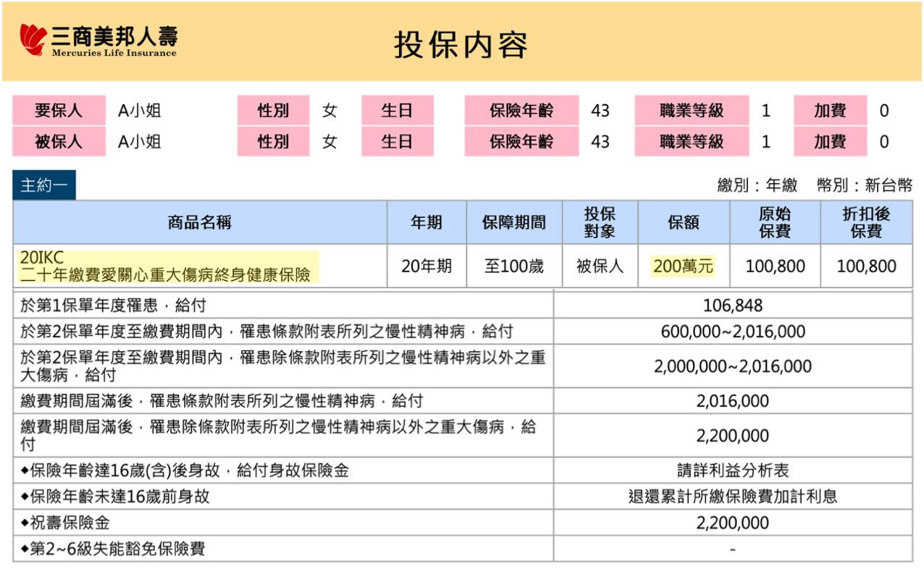
Task: Click the 原始保費 column header
Action: [x=775, y=222]
